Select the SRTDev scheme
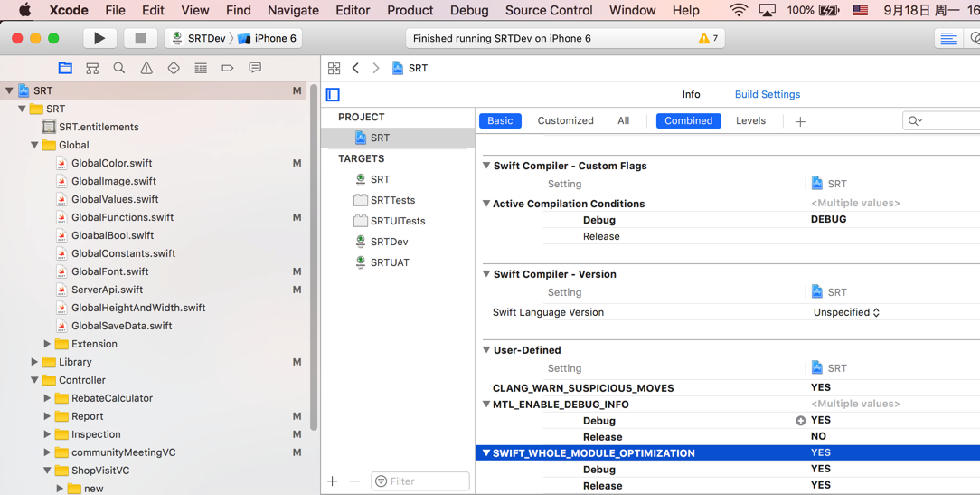This screenshot has height=495, width=980. tap(199, 38)
